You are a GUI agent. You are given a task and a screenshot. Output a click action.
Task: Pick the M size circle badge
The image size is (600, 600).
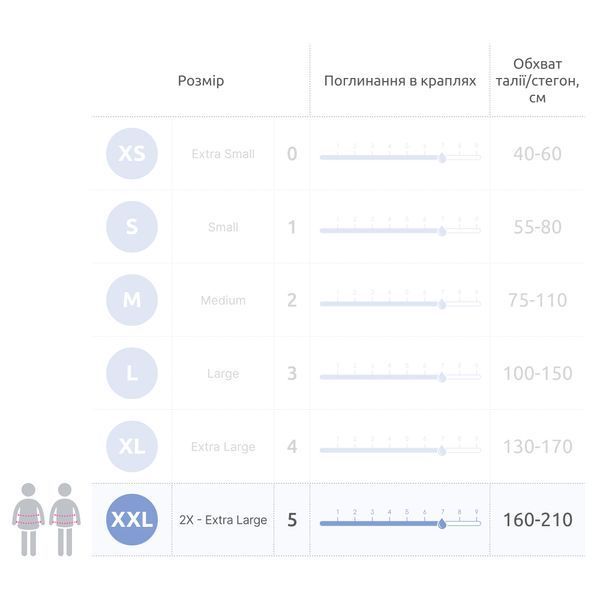[132, 300]
